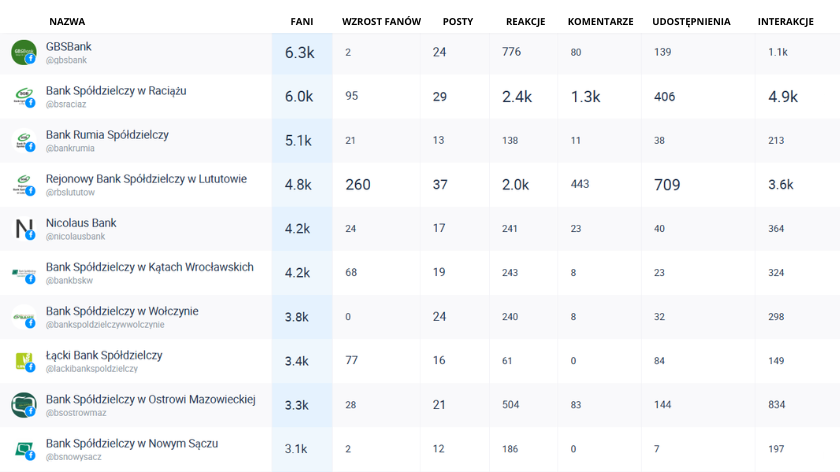This screenshot has width=840, height=472.
Task: Sort by WZROST FANÓW column header
Action: click(x=381, y=21)
